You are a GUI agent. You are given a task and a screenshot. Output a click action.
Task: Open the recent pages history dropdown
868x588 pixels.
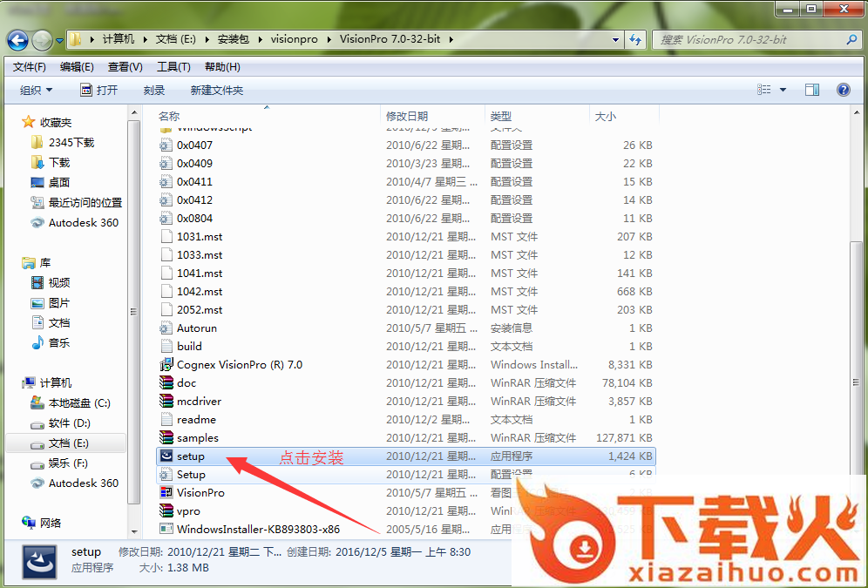pyautogui.click(x=59, y=40)
